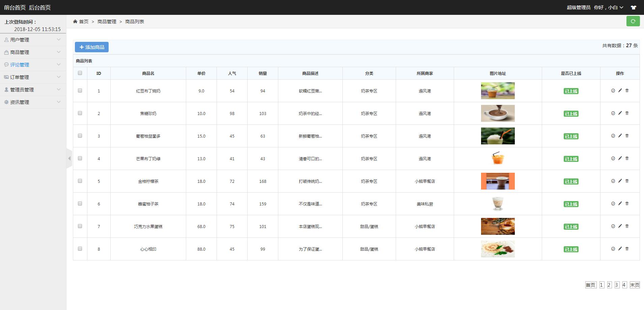The height and width of the screenshot is (310, 644).
Task: Click edit pencil icon for 金桔柠檬茶
Action: pyautogui.click(x=620, y=181)
